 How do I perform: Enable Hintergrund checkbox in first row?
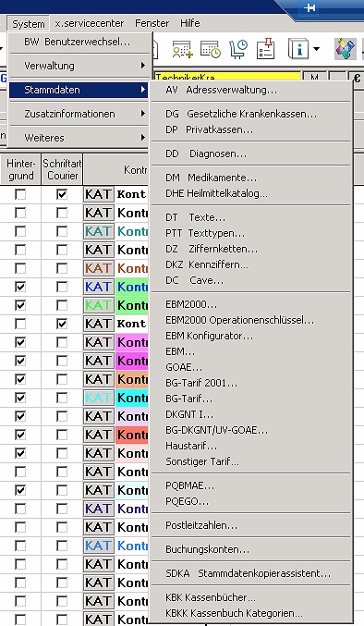[20, 194]
